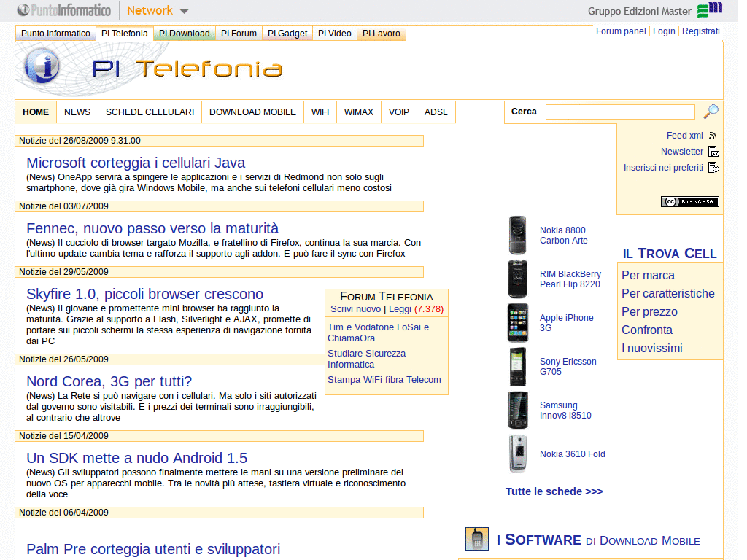Open the Nokia 8800 Carbon Arte thumbnail
747x560 pixels.
coord(517,236)
